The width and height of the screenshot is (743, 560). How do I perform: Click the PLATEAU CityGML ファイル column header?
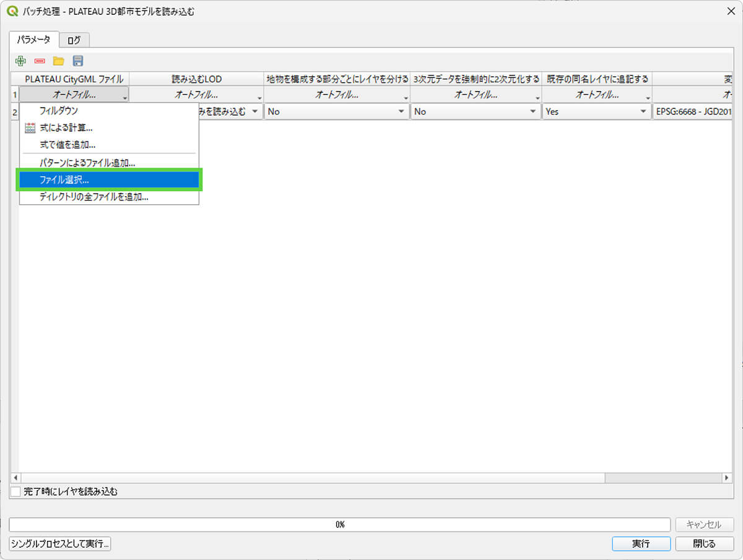pos(74,79)
